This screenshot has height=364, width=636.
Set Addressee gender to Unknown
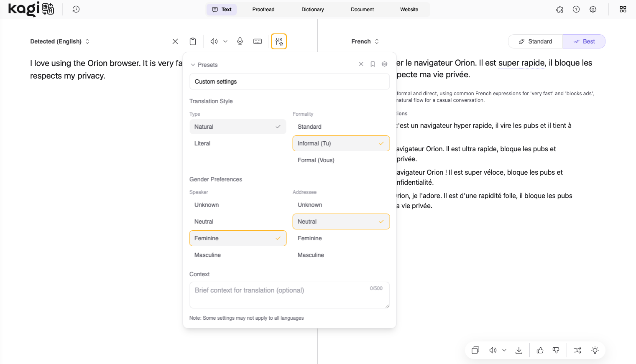pos(341,205)
